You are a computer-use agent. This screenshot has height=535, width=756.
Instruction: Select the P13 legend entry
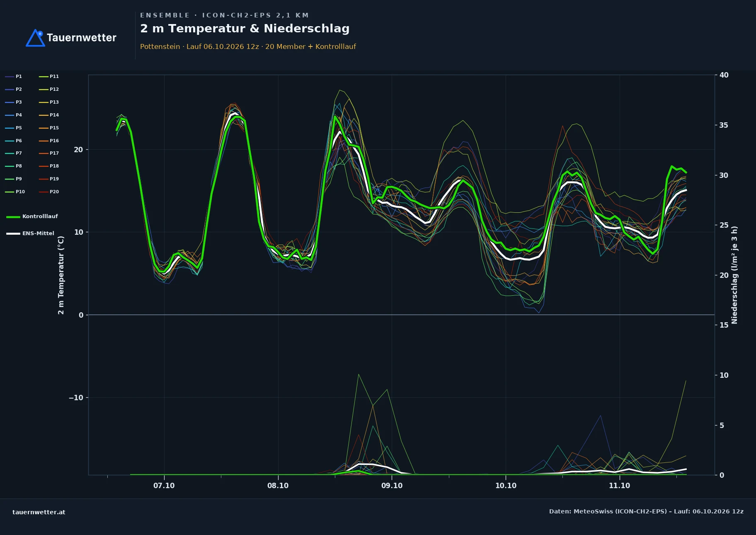[49, 102]
